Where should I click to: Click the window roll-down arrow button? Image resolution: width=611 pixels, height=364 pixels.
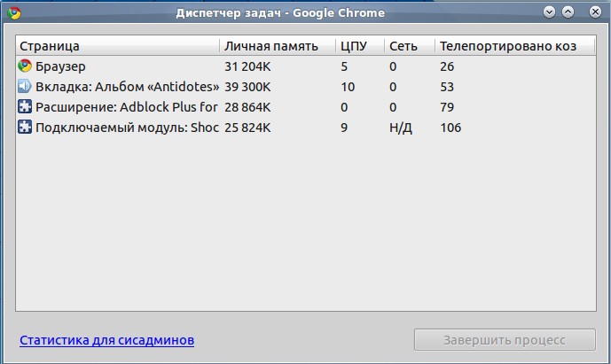549,12
